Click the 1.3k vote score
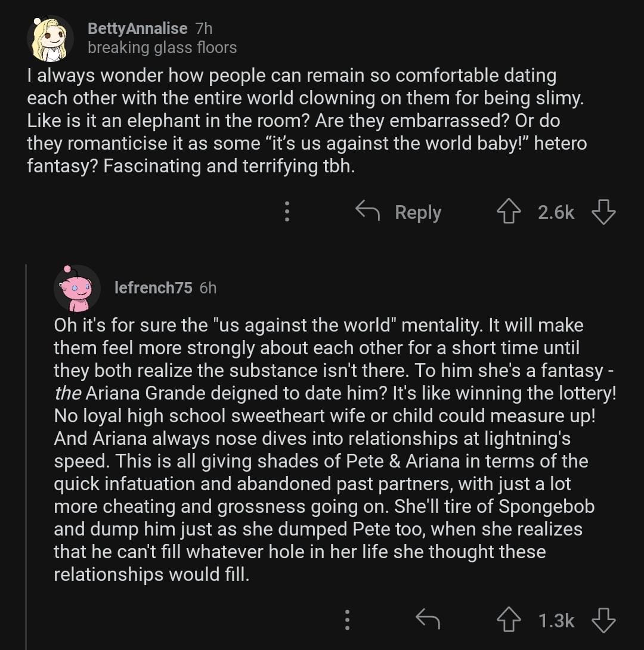The width and height of the screenshot is (644, 650). click(x=556, y=620)
